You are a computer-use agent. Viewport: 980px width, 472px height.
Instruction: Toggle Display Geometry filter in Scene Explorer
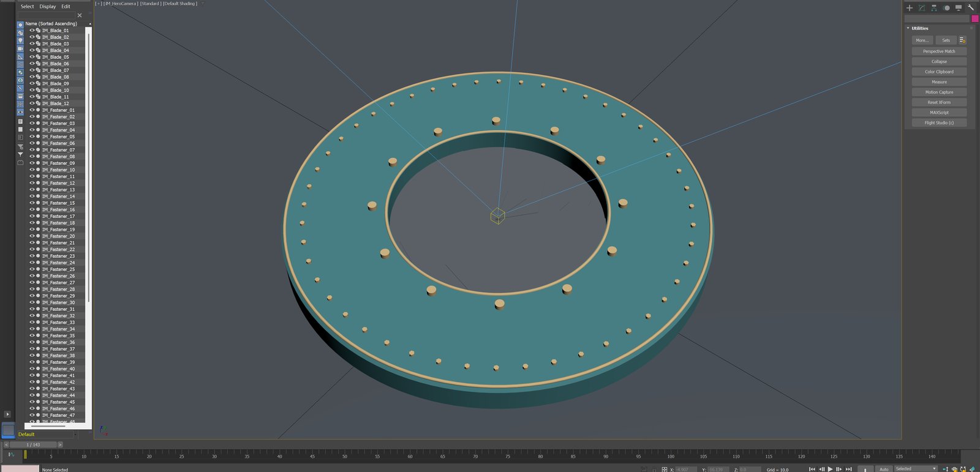click(20, 25)
